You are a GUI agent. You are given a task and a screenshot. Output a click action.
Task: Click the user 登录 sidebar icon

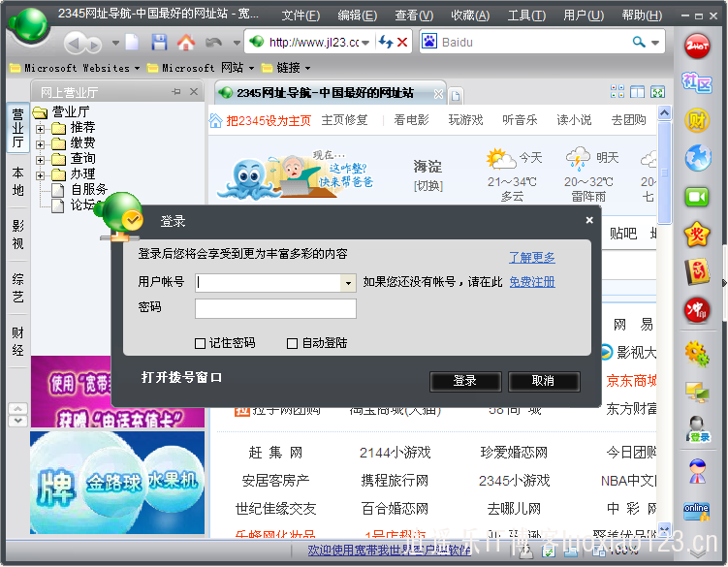(x=697, y=429)
